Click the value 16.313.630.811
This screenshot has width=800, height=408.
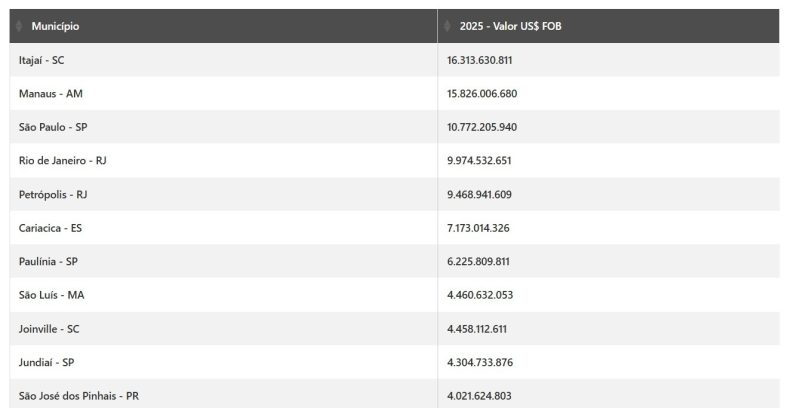tap(480, 60)
